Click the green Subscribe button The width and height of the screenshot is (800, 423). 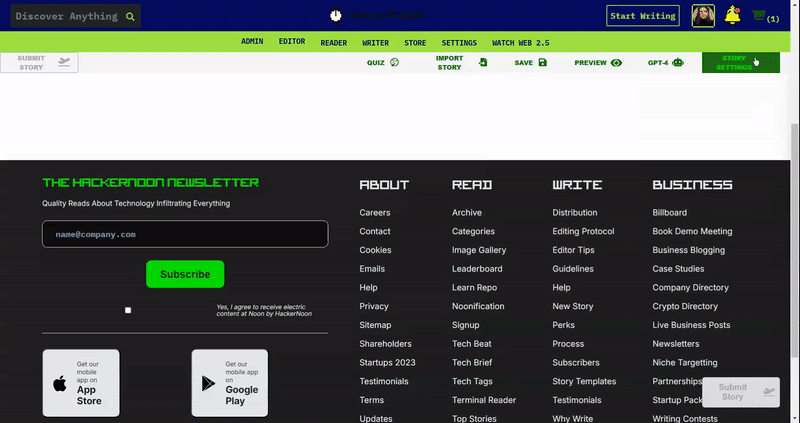[x=185, y=274]
